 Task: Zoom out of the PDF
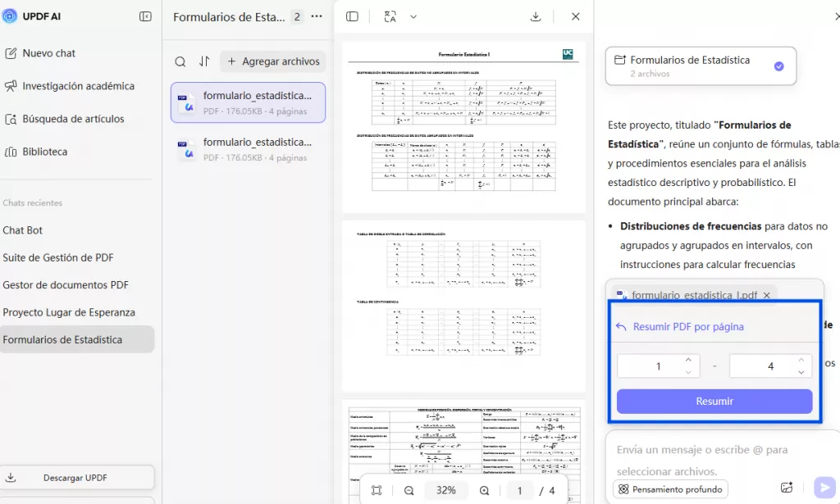point(409,490)
